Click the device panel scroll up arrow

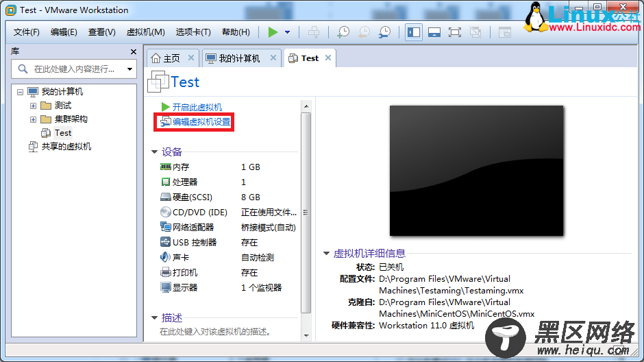tap(306, 106)
